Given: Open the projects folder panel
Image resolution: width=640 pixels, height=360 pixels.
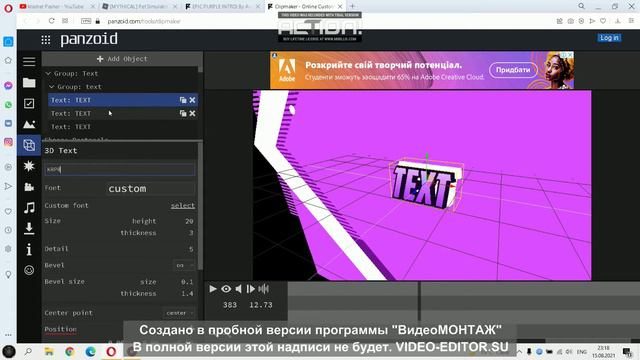Looking at the screenshot, I should pyautogui.click(x=29, y=83).
